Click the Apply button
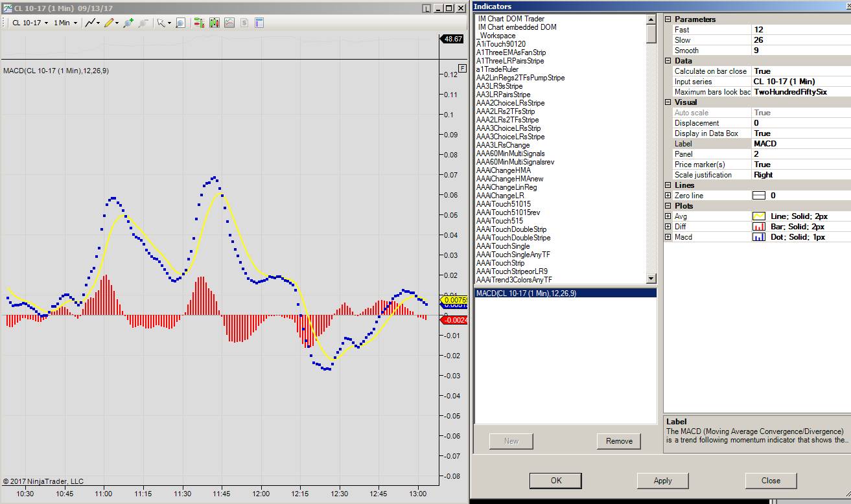Viewport: 851px width, 504px height. click(663, 481)
